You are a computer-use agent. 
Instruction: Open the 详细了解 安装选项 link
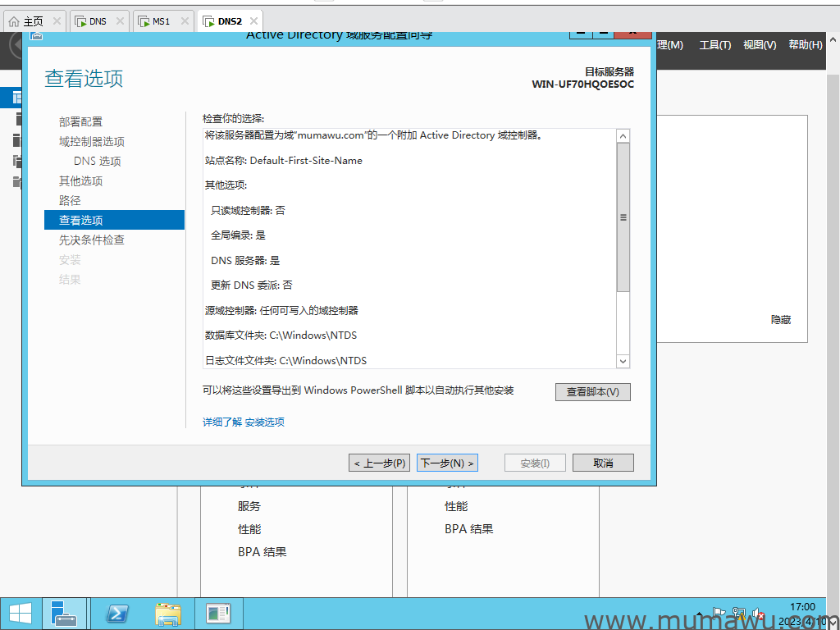click(x=244, y=422)
